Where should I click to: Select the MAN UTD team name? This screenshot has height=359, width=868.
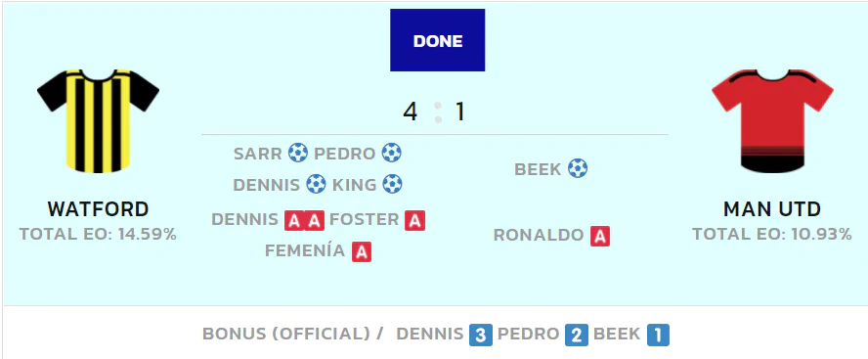772,209
